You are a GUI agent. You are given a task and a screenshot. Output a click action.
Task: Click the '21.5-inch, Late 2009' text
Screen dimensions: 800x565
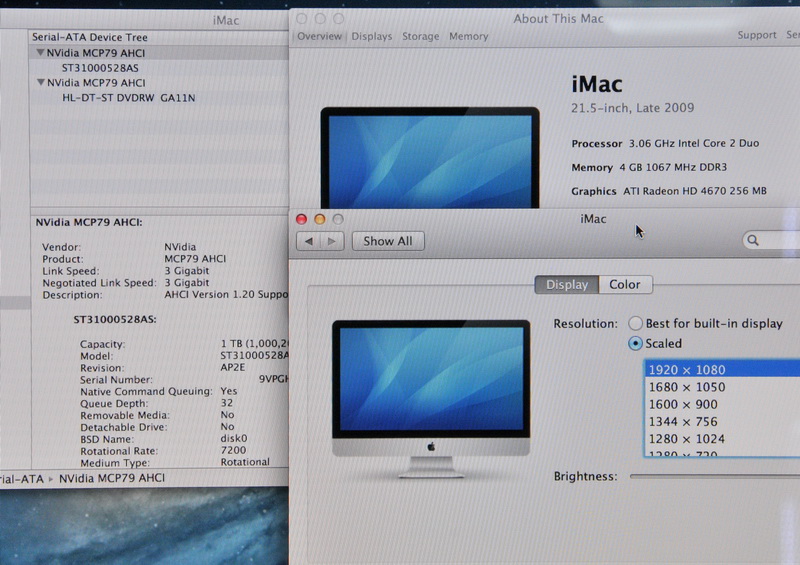point(633,108)
